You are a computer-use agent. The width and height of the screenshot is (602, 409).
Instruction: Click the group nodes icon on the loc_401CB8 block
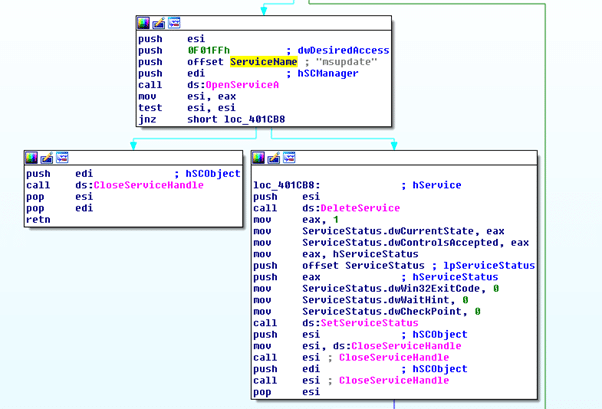(x=289, y=158)
